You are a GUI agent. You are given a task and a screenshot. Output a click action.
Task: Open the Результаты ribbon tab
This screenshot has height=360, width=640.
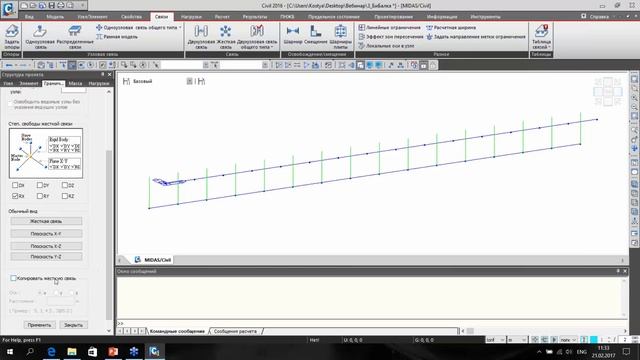pyautogui.click(x=255, y=17)
